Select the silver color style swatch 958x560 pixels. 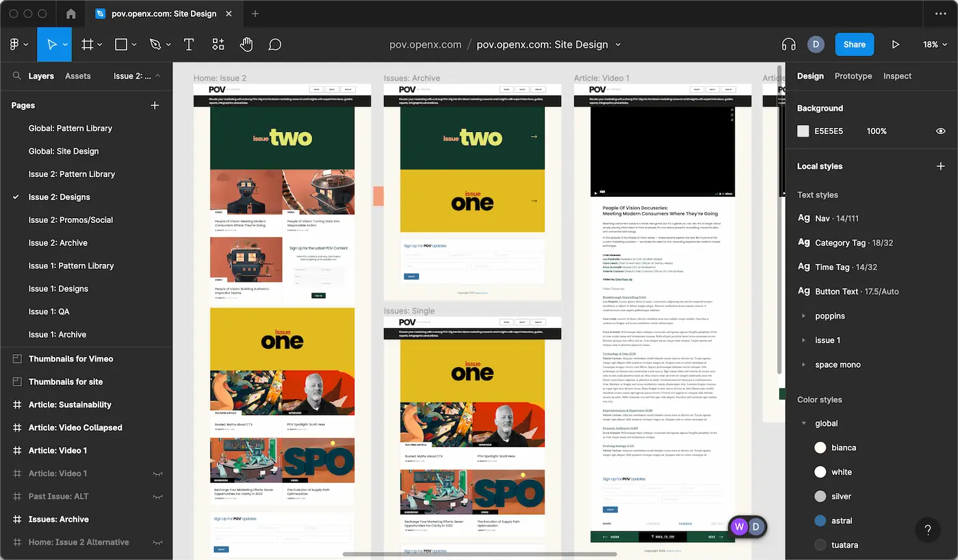coord(820,496)
